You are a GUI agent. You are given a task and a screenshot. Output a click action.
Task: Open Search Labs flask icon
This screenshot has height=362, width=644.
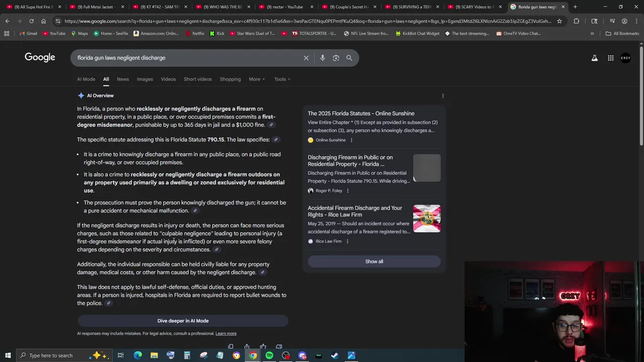595,58
